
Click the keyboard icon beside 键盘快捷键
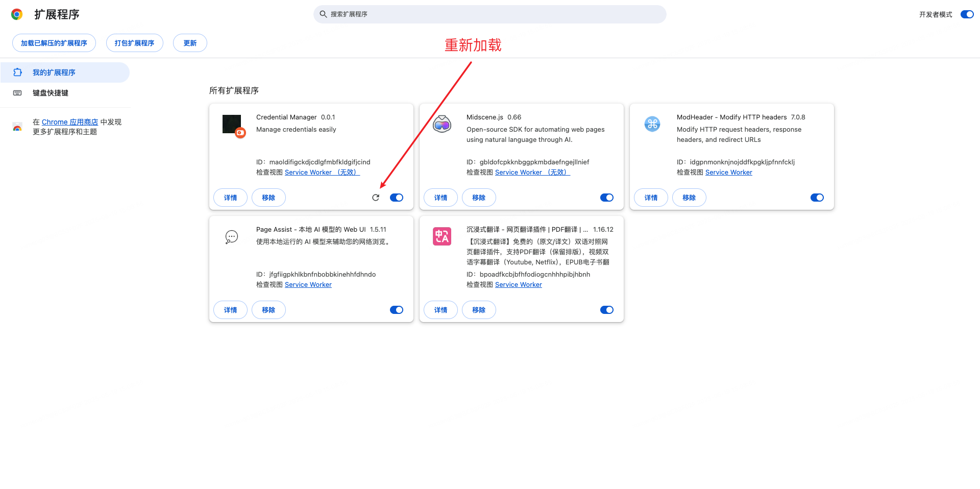click(17, 93)
